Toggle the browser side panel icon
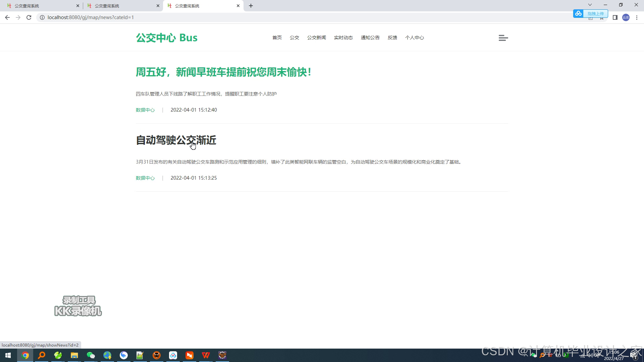 615,17
